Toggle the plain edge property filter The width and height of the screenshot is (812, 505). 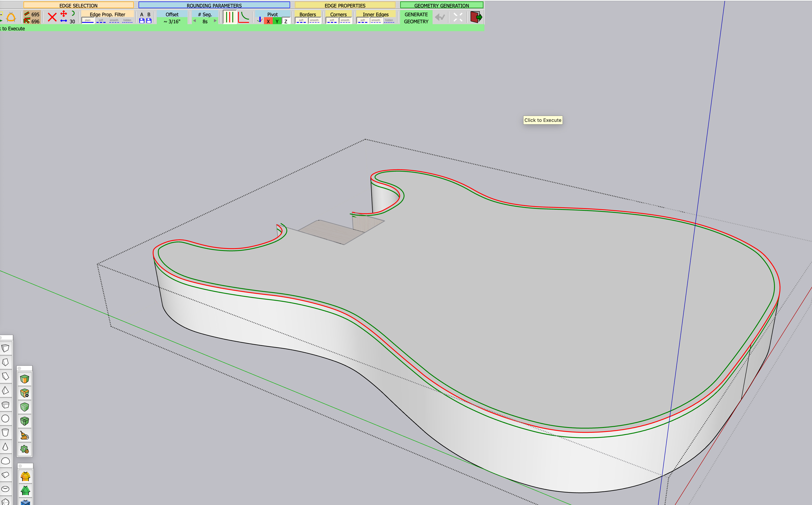(x=88, y=21)
